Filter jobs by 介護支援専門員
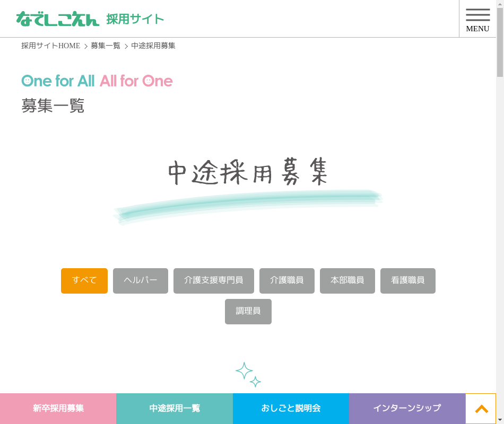Screen dimensions: 504x424 pyautogui.click(x=214, y=281)
